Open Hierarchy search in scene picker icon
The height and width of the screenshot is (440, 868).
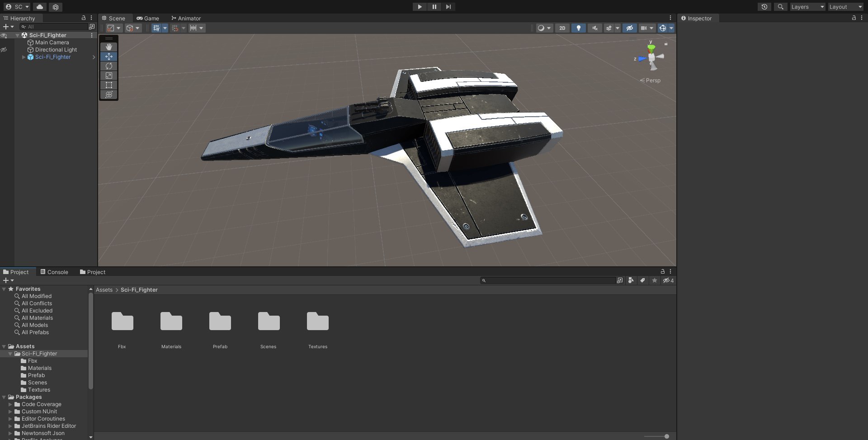tap(92, 27)
